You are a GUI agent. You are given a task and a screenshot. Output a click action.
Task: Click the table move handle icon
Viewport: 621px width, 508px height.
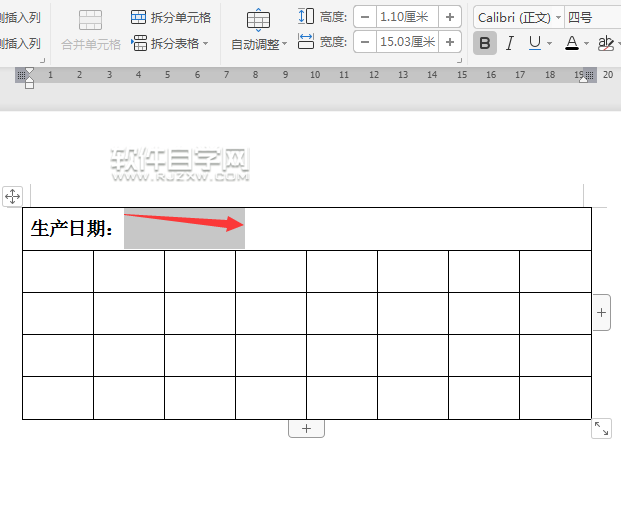(13, 196)
